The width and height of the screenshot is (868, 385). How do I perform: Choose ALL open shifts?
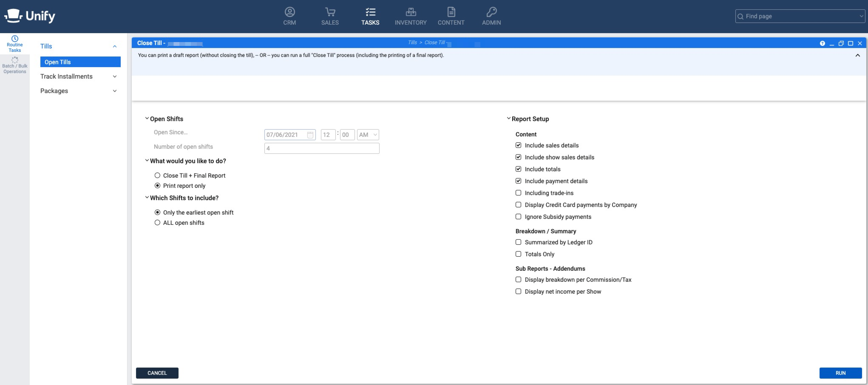158,222
